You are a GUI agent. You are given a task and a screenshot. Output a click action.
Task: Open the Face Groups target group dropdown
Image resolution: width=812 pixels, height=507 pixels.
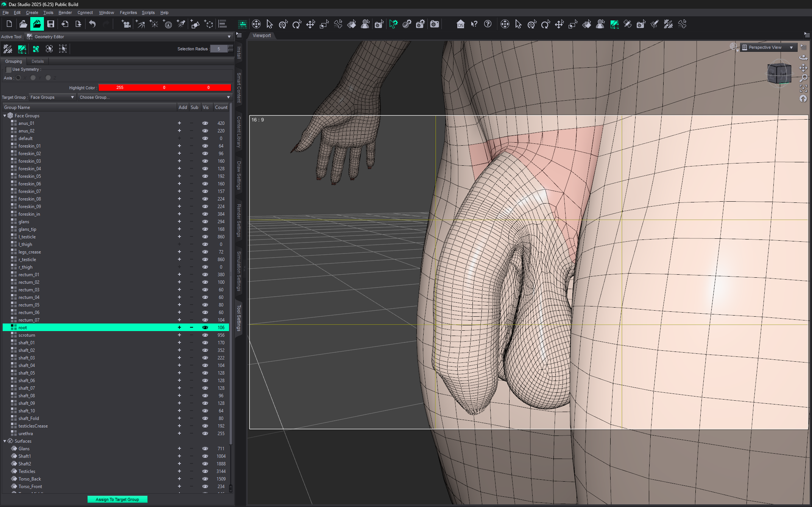coord(52,98)
